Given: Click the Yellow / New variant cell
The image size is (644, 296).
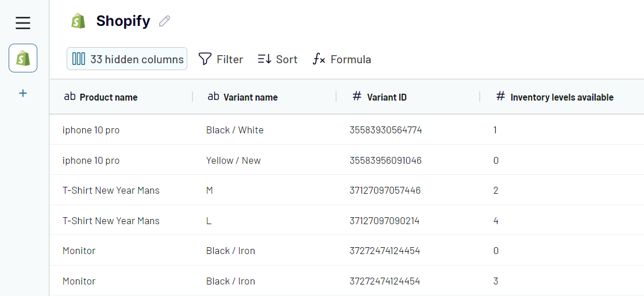Looking at the screenshot, I should pos(233,160).
